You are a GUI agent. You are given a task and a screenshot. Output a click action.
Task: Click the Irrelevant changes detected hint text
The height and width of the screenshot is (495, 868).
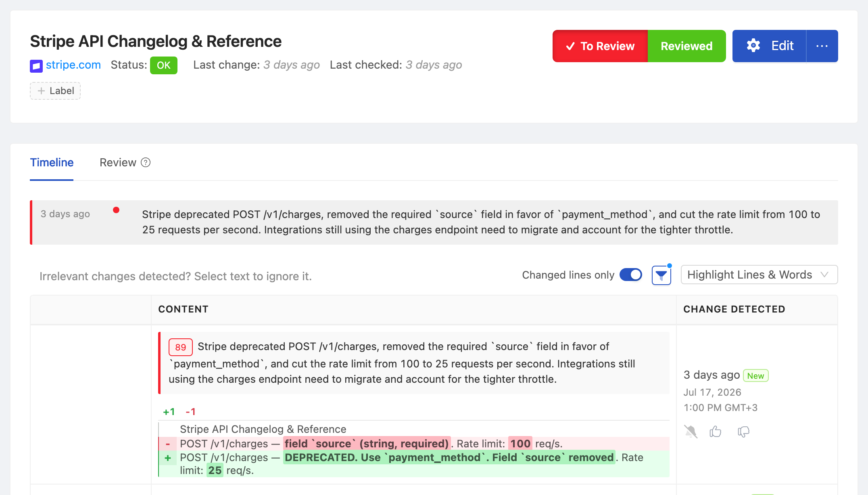pyautogui.click(x=175, y=276)
